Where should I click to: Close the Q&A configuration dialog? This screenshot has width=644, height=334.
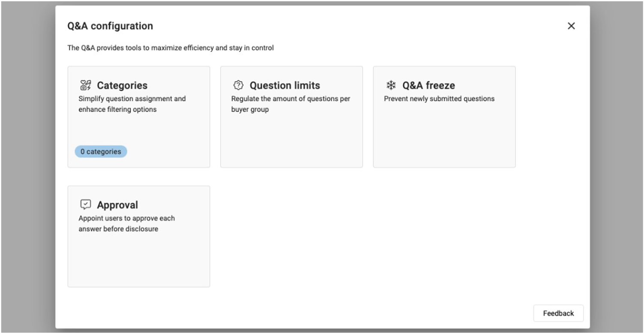pyautogui.click(x=571, y=26)
